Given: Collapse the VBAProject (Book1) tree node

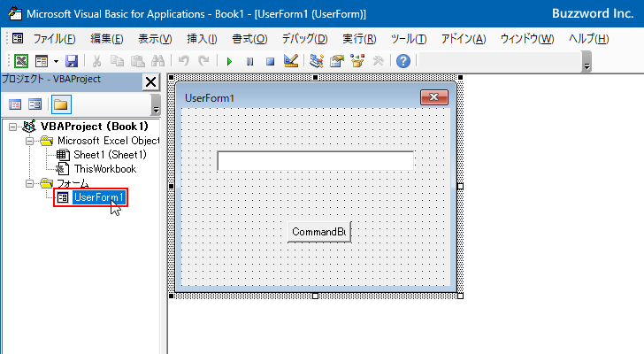Looking at the screenshot, I should point(12,127).
